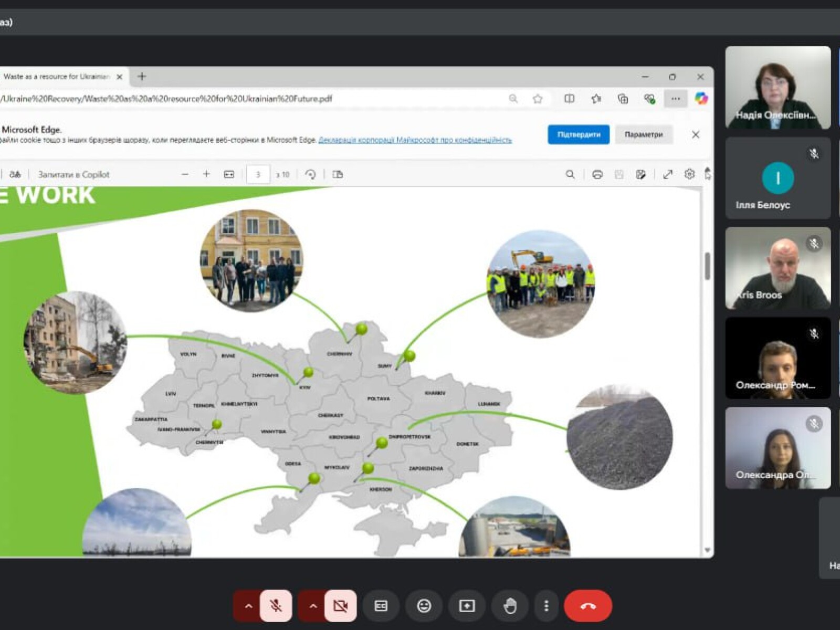
Task: Click the fit-to-width icon in the PDF toolbar
Action: coord(229,174)
